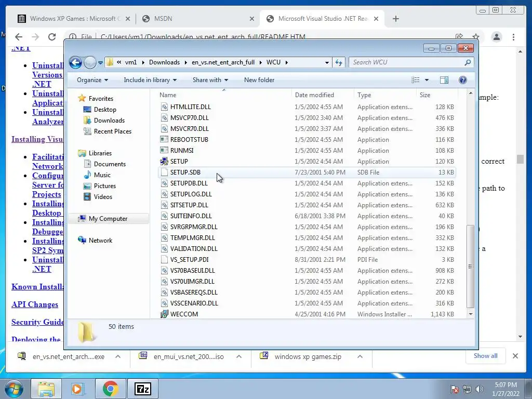This screenshot has height=399, width=532.
Task: Open the Chrome profile avatar button
Action: (496, 37)
